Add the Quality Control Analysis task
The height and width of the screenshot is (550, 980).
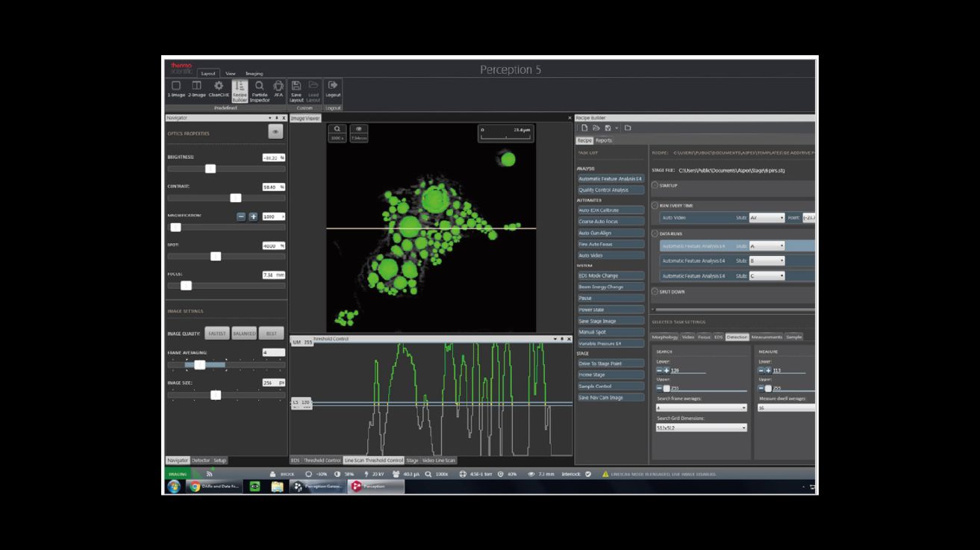[611, 190]
